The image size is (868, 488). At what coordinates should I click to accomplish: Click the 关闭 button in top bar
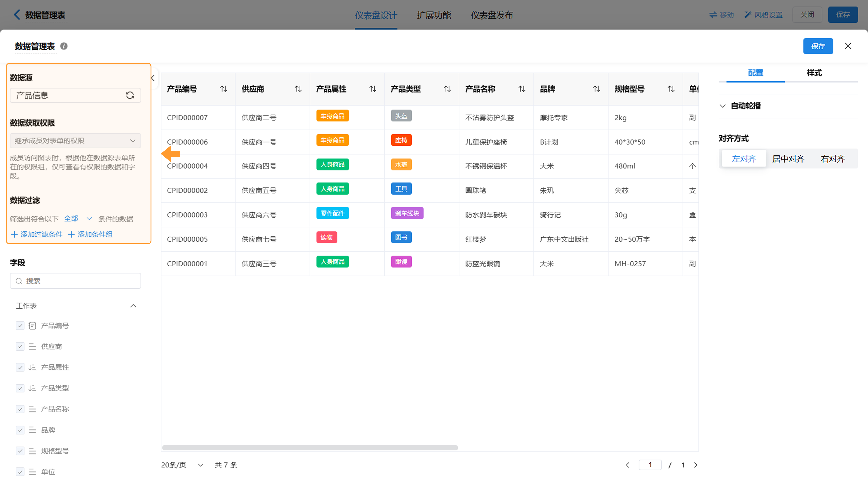807,15
